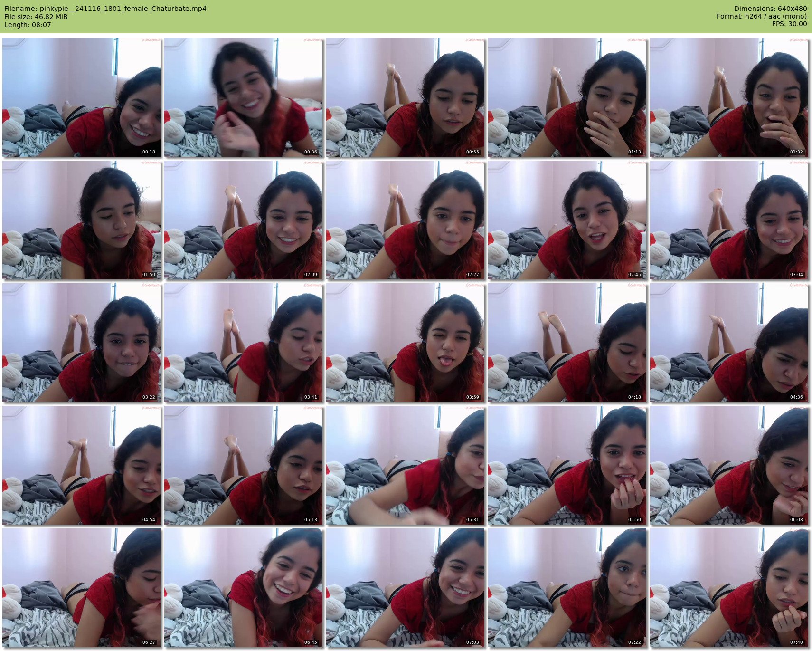Image resolution: width=812 pixels, height=651 pixels.
Task: Click the thumbnail stamped 06:27
Action: pos(82,588)
